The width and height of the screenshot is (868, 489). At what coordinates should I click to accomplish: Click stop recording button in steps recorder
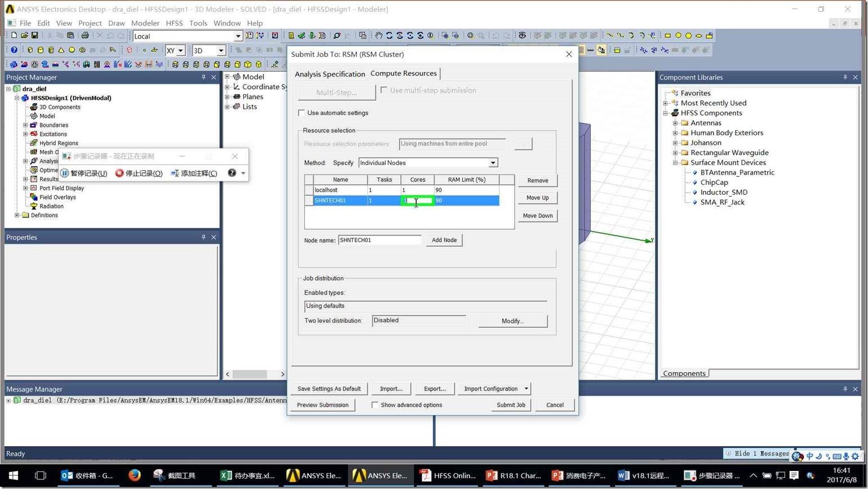click(x=139, y=173)
